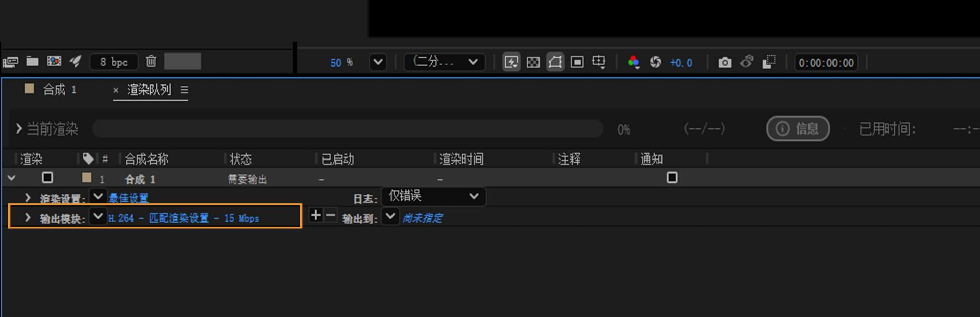This screenshot has height=317, width=980.
Task: Click the 已启动 column header
Action: click(x=337, y=159)
